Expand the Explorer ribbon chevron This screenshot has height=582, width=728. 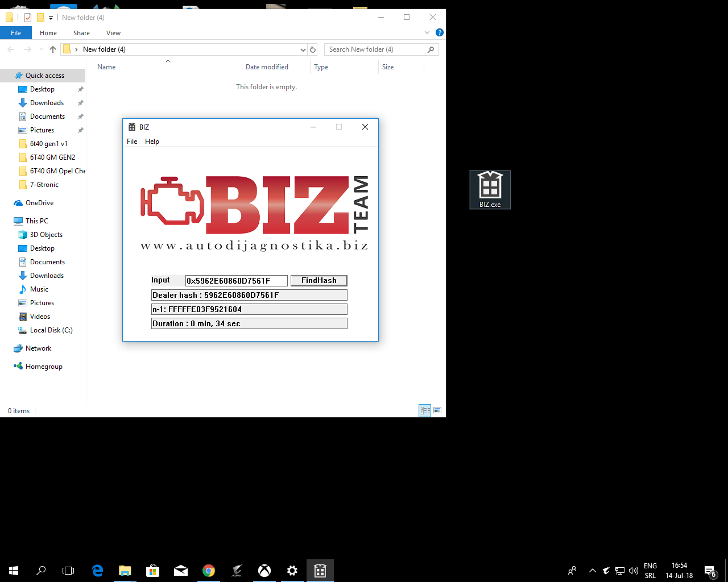(427, 32)
